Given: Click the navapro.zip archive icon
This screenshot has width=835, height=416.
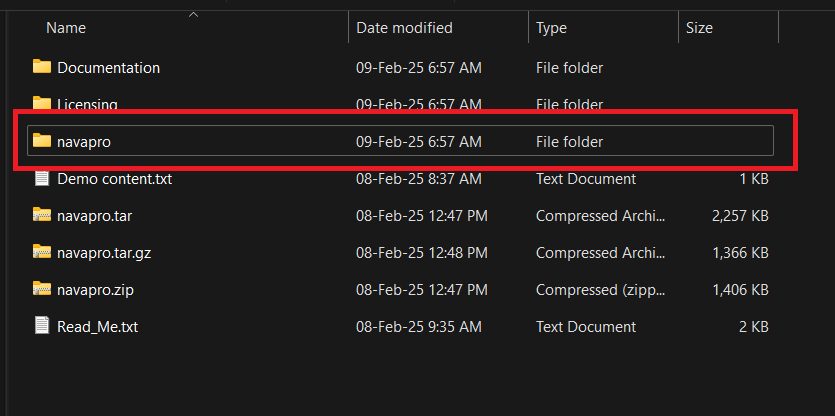Looking at the screenshot, I should (41, 289).
